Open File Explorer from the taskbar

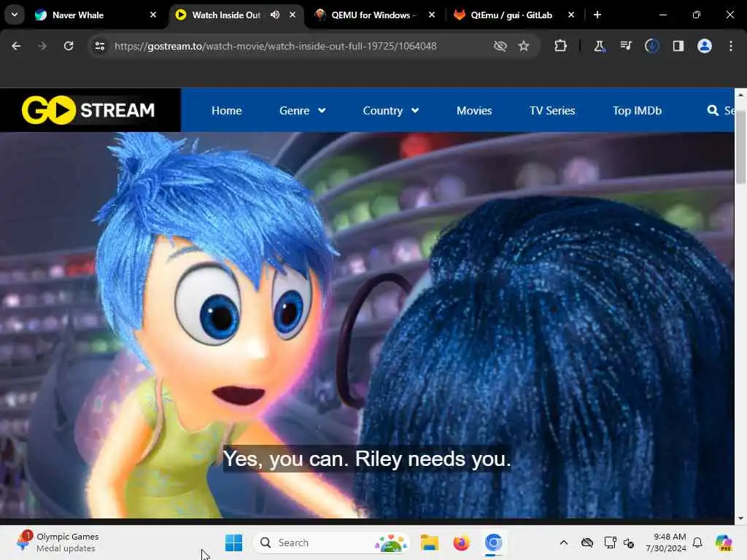click(x=429, y=542)
